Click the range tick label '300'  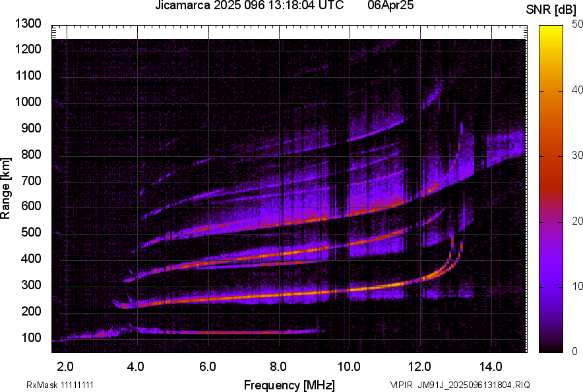pyautogui.click(x=31, y=285)
